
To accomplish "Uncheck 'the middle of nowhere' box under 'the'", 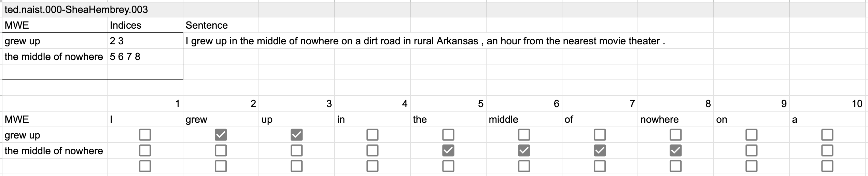I will [448, 150].
